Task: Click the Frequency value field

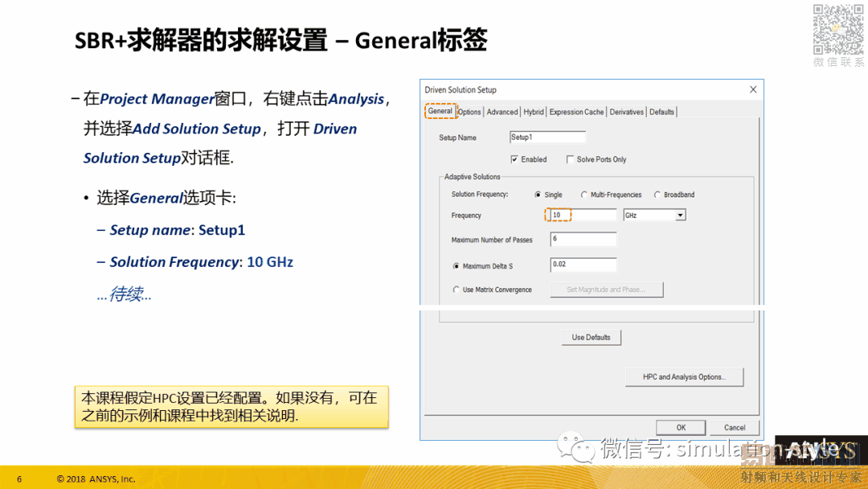Action: (x=583, y=215)
